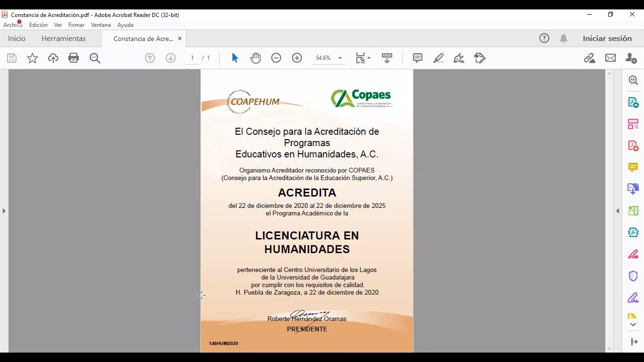Switch to the Herramientas tab

64,39
